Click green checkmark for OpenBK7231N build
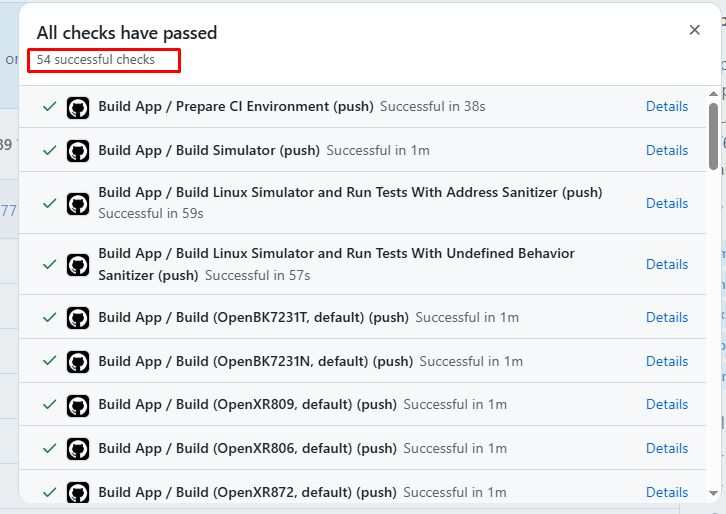The width and height of the screenshot is (726, 514). 50,361
